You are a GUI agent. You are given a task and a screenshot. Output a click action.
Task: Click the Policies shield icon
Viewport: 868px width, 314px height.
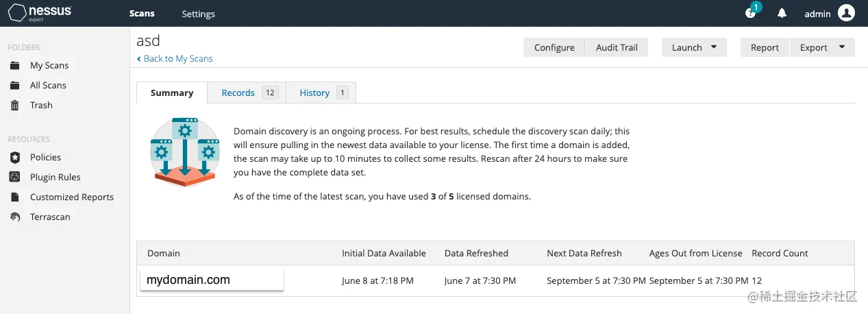[14, 158]
